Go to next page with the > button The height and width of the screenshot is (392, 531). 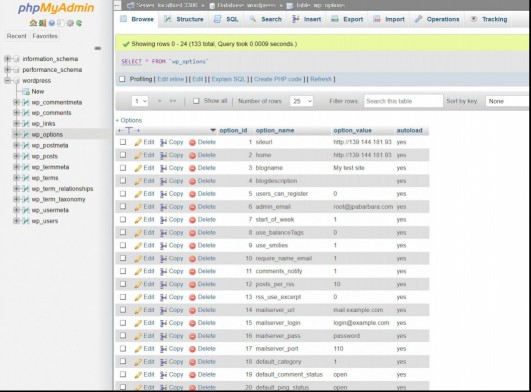point(160,101)
